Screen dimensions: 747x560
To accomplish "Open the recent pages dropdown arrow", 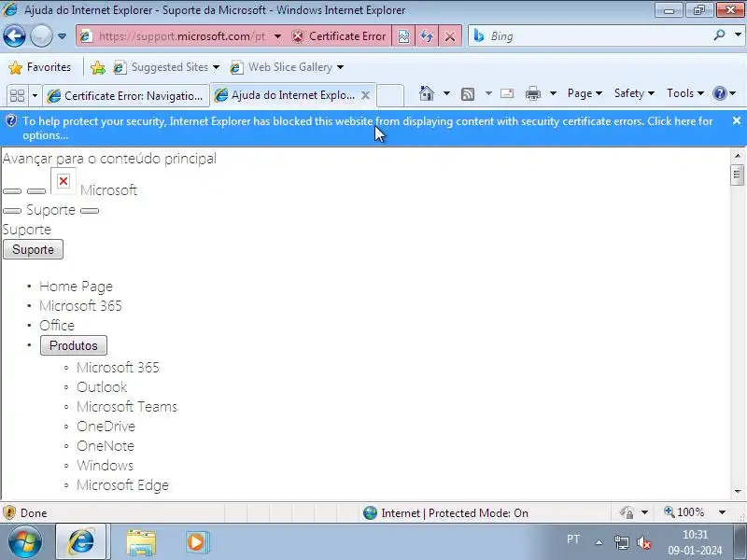I will (62, 36).
